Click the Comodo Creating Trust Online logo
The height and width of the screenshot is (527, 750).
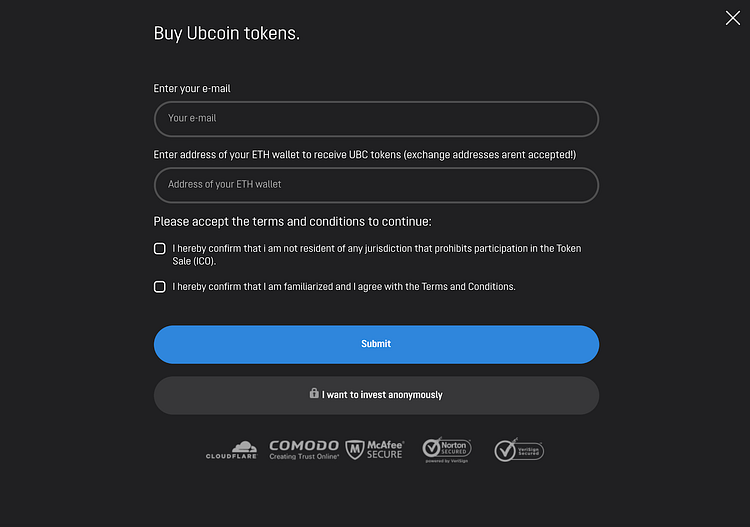click(304, 450)
